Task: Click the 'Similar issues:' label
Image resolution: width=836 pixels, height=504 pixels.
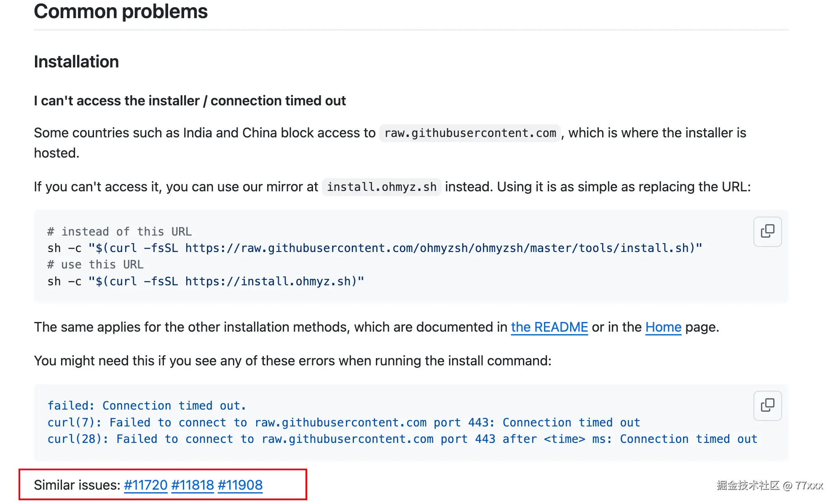Action: point(77,485)
